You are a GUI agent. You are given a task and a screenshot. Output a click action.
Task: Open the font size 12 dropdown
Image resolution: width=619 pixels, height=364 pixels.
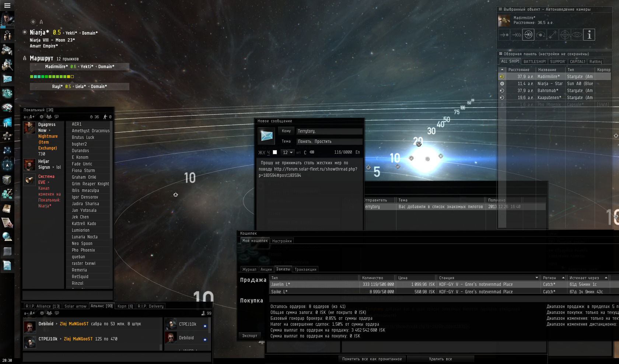[x=288, y=152]
